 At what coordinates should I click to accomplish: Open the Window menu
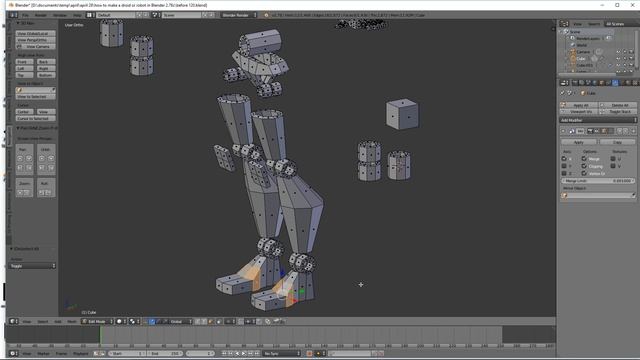[60, 15]
